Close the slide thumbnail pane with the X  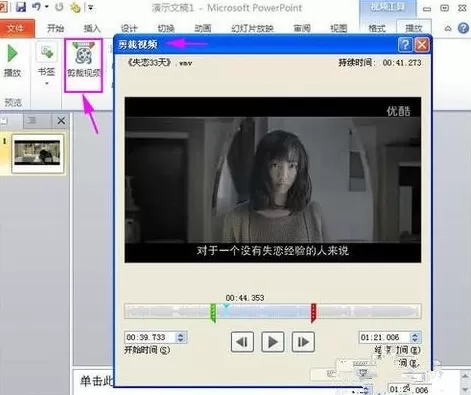point(61,121)
